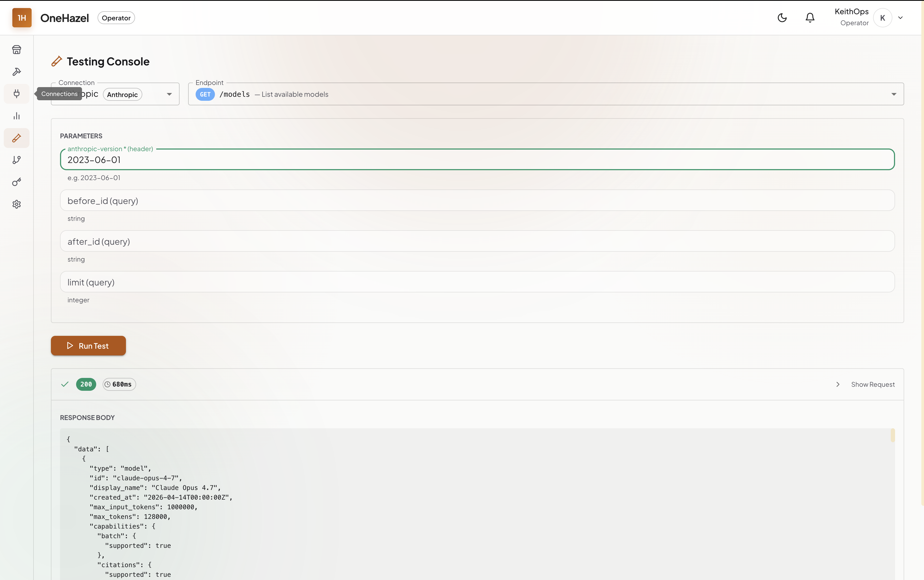Click the page vertical scrollbar
Viewport: 924px width, 580px height.
pos(922,253)
